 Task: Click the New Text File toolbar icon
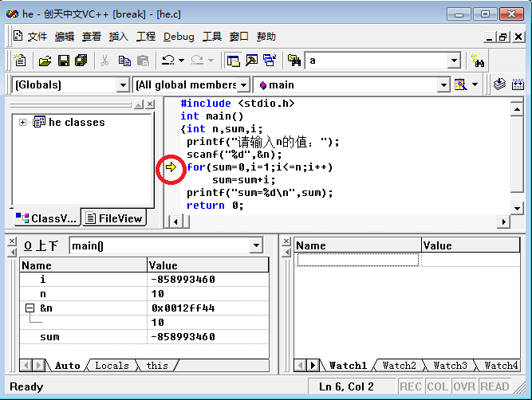[20, 61]
